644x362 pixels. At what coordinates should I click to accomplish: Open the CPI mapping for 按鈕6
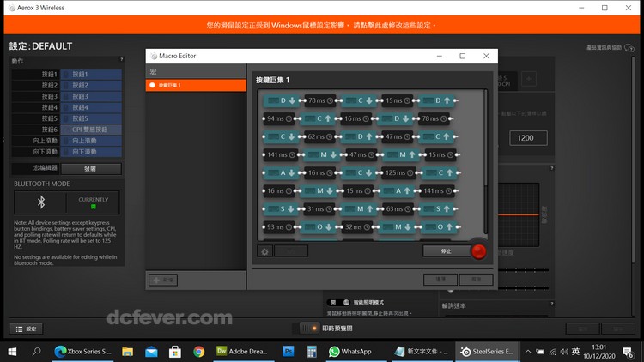(x=91, y=130)
